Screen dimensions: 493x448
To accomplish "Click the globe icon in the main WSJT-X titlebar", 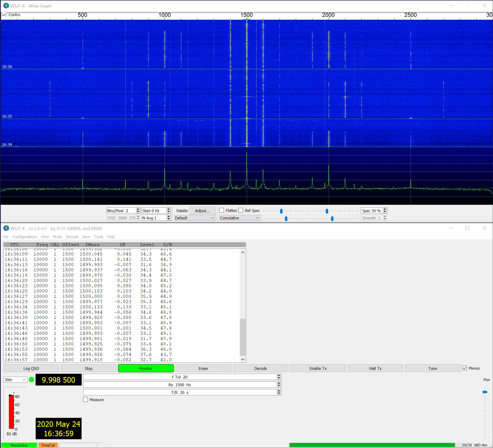I will 6,228.
